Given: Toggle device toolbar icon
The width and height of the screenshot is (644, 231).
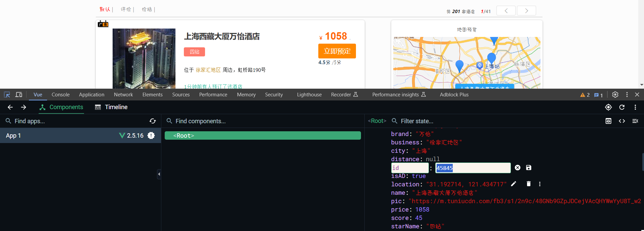Looking at the screenshot, I should tap(19, 95).
